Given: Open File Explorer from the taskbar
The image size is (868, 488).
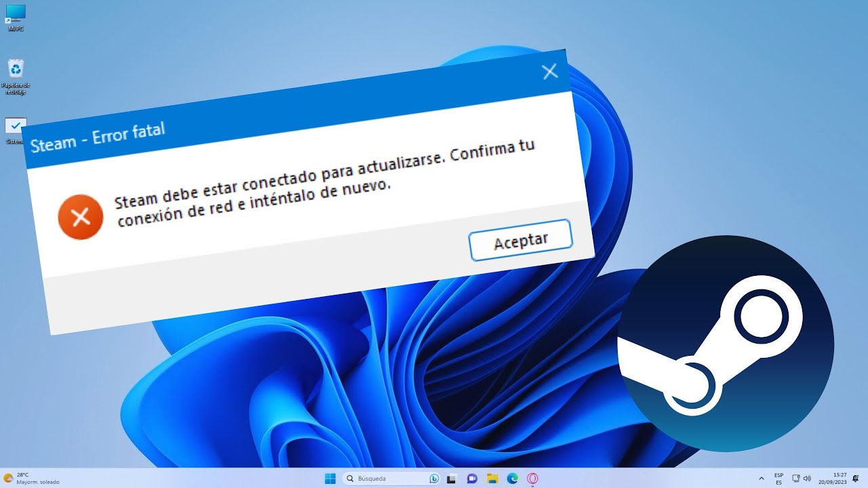Looking at the screenshot, I should pos(492,479).
